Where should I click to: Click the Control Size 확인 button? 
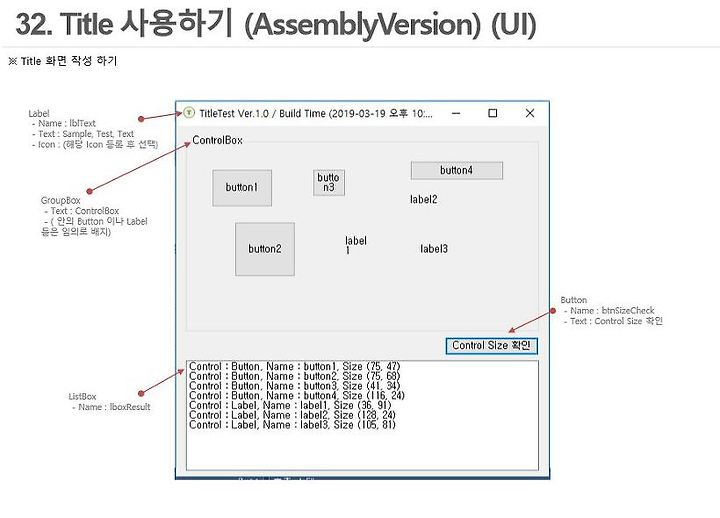[491, 346]
